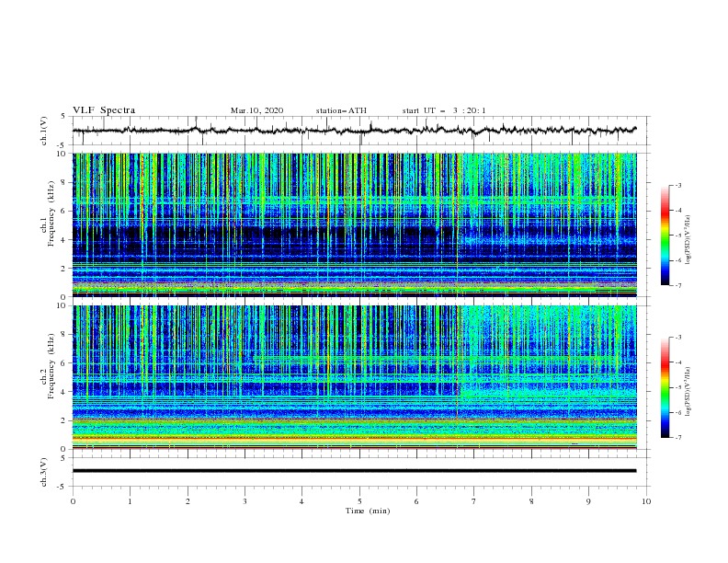Click tick label "5" on the Time axis
Viewport: 728px width, 563px height.
click(x=359, y=501)
